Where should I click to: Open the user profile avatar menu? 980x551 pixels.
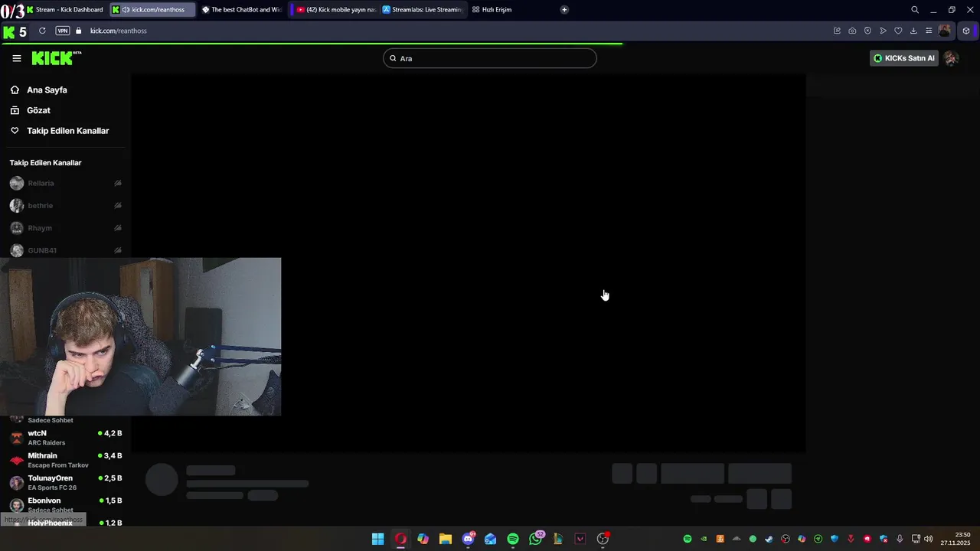951,58
